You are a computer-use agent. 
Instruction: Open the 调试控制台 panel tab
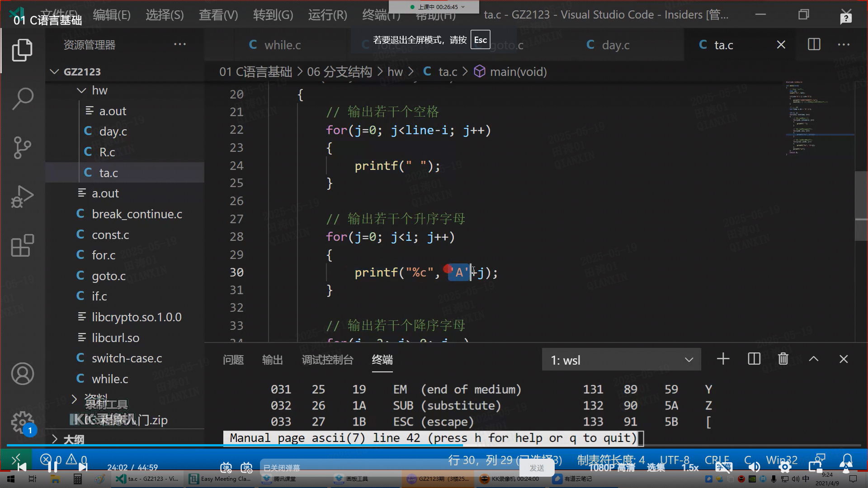(x=327, y=360)
